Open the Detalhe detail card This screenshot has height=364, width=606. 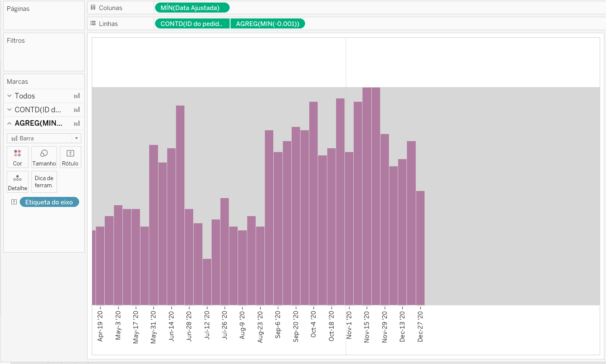pos(18,182)
